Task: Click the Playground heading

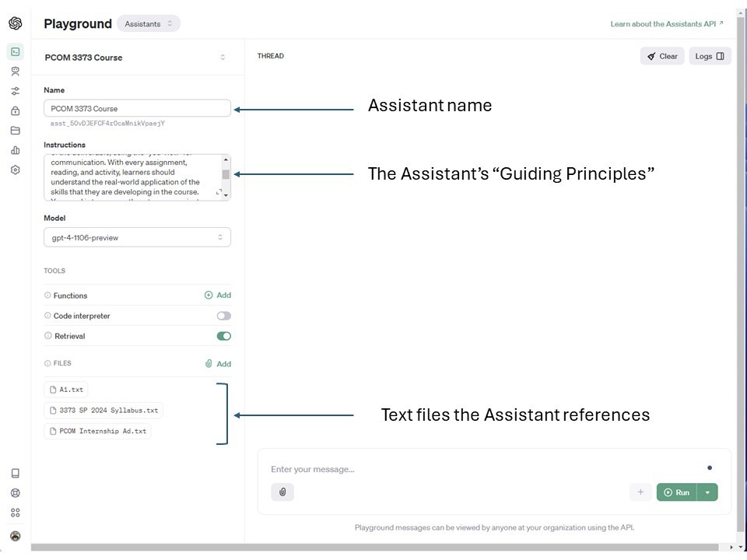Action: [x=78, y=24]
